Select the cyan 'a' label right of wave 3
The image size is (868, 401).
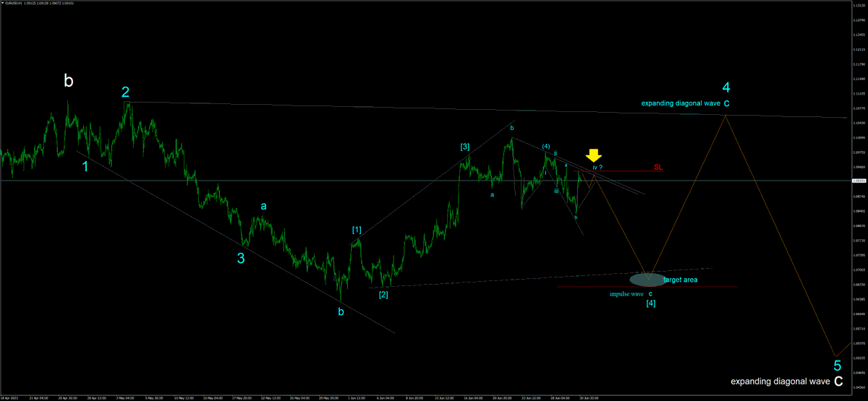(264, 206)
